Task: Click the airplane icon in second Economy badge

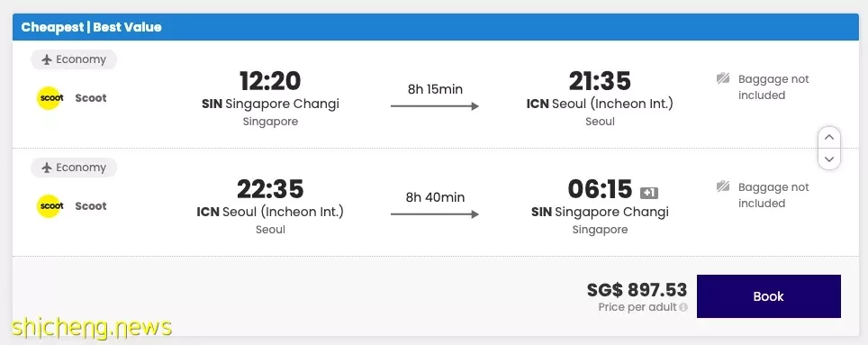Action: 47,168
